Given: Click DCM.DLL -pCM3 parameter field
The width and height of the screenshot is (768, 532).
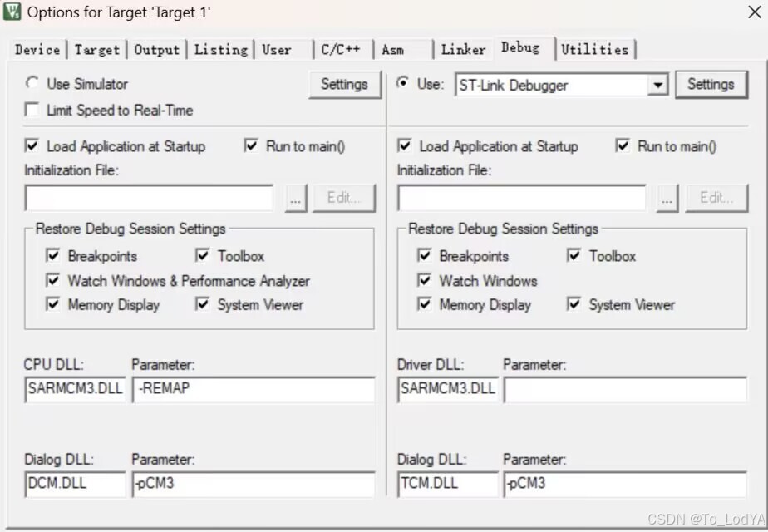Looking at the screenshot, I should (x=254, y=485).
